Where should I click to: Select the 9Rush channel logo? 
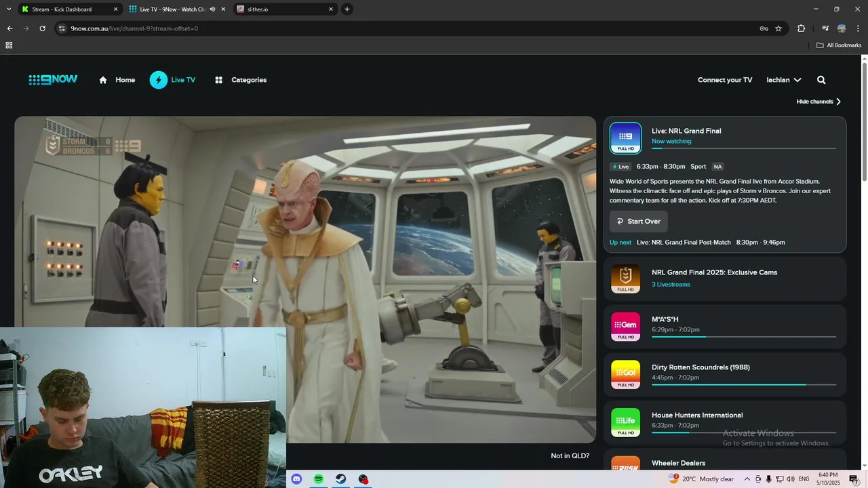pyautogui.click(x=625, y=464)
